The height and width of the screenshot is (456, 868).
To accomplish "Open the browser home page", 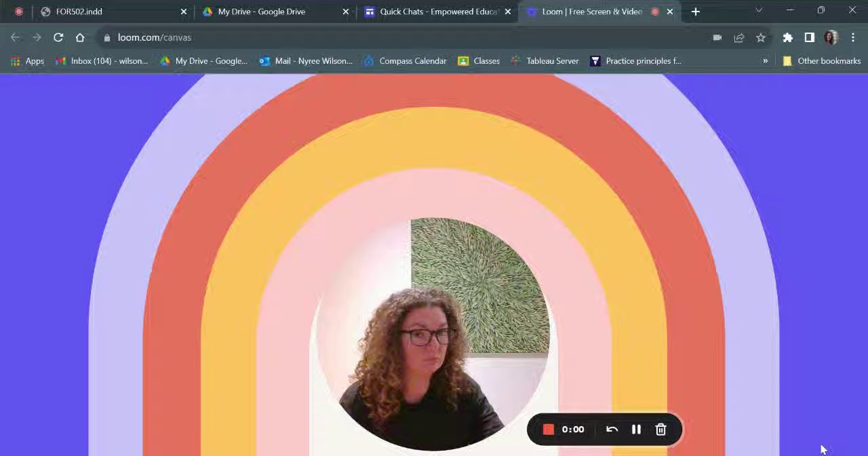I will coord(80,38).
